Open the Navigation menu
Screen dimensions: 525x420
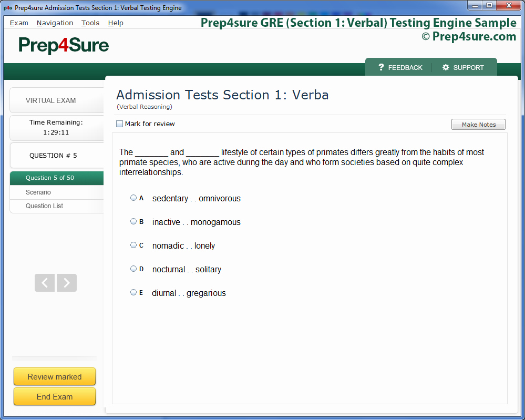[x=55, y=23]
